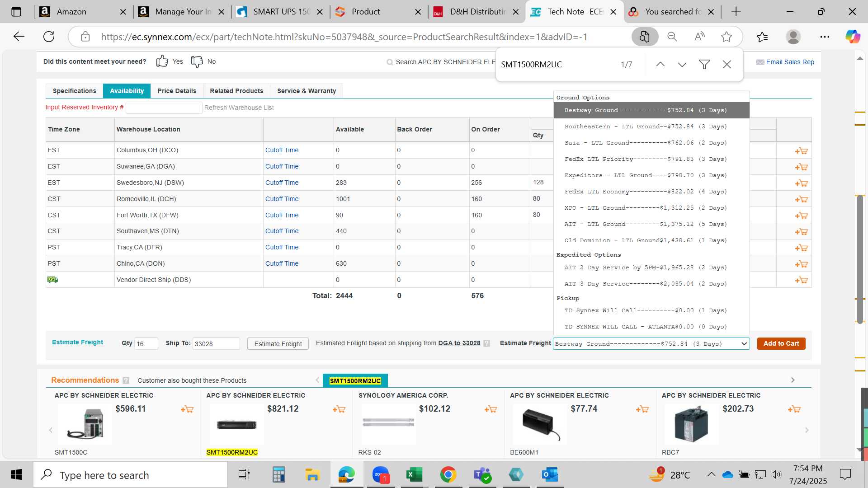Add Romeoville,IL warehouse row to cart
Viewport: 868px width, 488px height.
[801, 199]
